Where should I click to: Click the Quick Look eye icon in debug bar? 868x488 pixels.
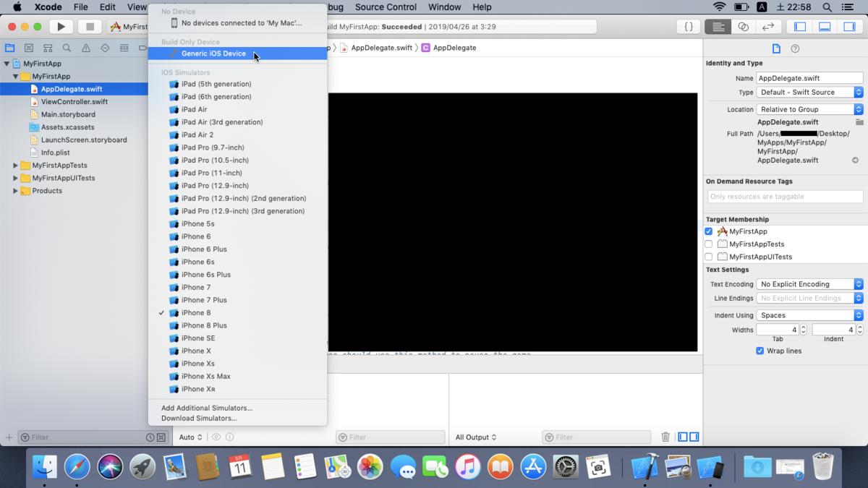click(216, 437)
